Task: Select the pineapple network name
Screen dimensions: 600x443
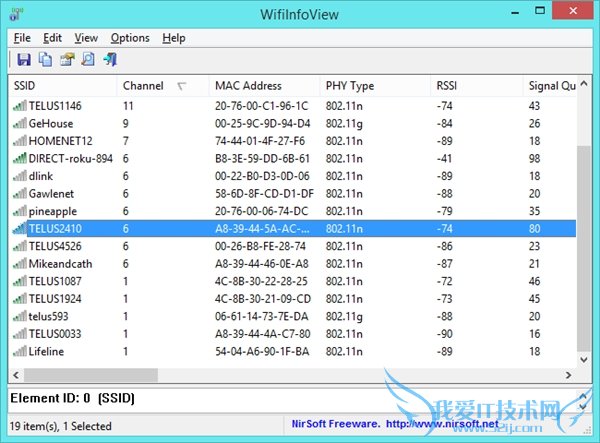Action: (53, 211)
